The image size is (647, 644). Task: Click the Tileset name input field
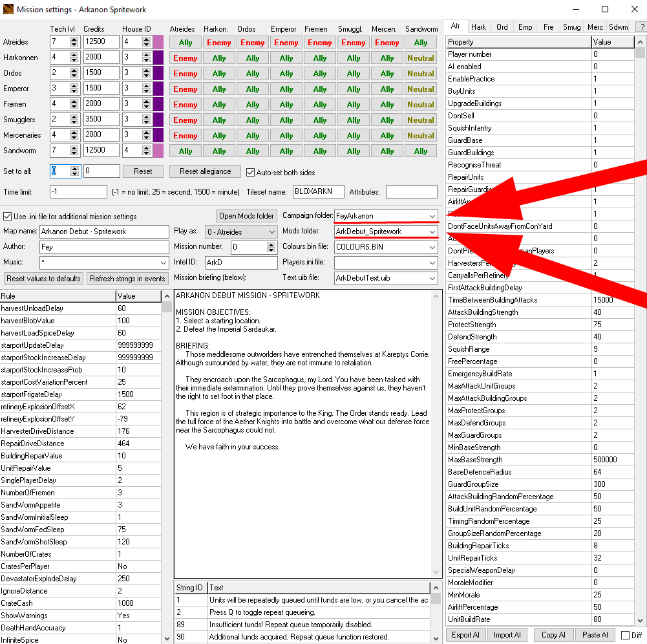point(318,192)
